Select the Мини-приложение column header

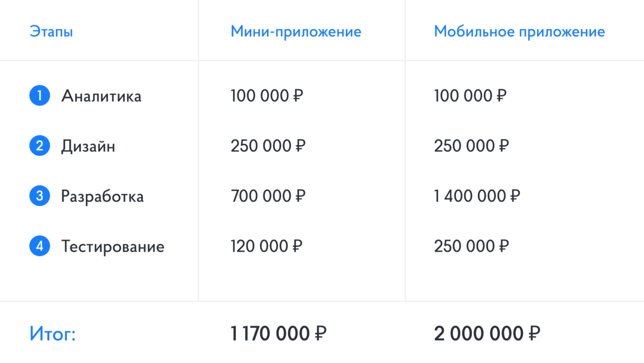pyautogui.click(x=296, y=32)
